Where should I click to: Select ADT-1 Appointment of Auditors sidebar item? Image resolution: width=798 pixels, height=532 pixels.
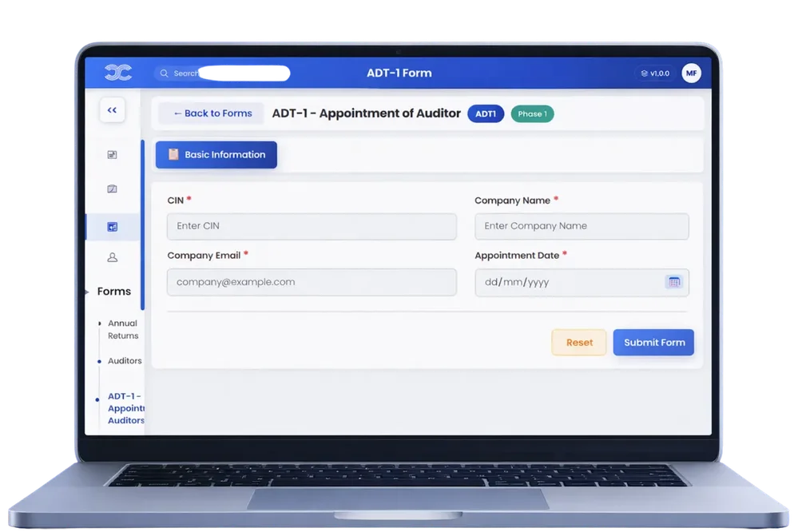[125, 407]
